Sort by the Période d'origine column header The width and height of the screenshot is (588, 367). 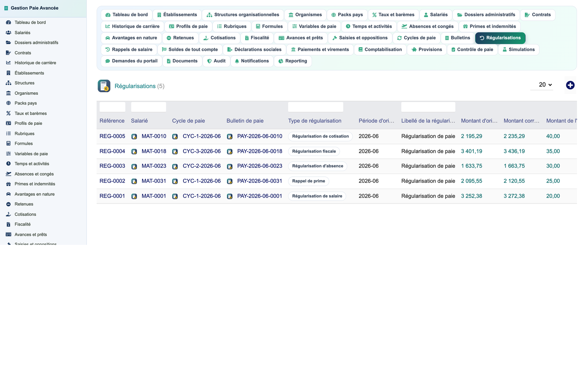pyautogui.click(x=376, y=121)
